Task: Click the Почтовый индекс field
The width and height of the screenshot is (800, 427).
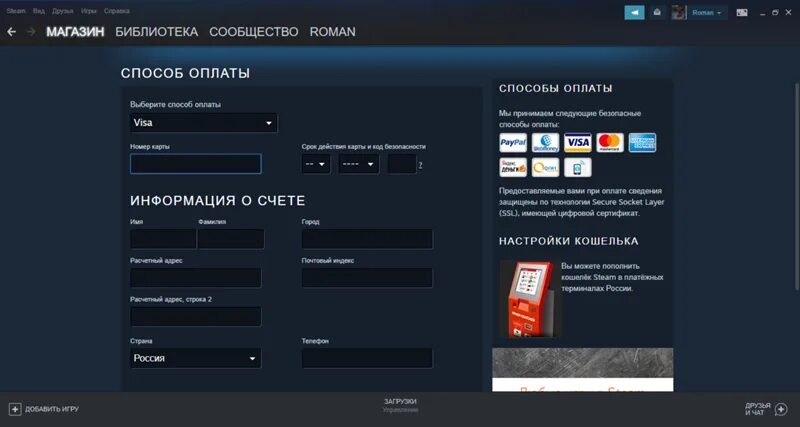Action: 367,278
